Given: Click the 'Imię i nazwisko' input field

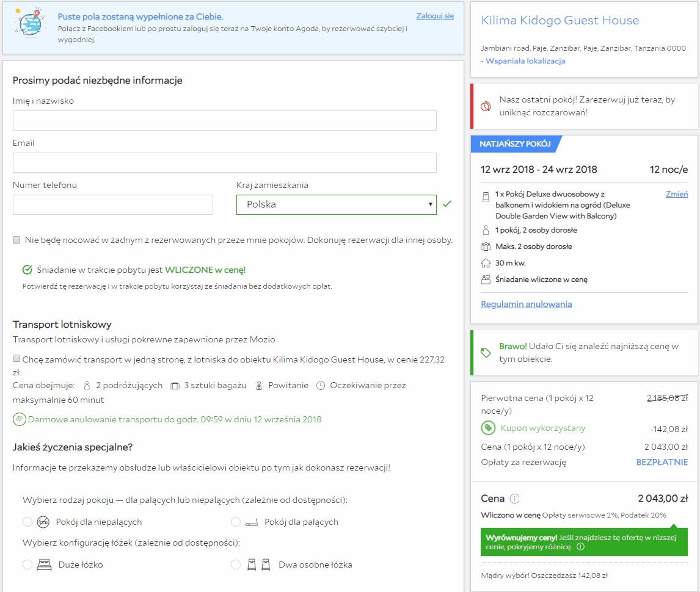Looking at the screenshot, I should coord(225,120).
